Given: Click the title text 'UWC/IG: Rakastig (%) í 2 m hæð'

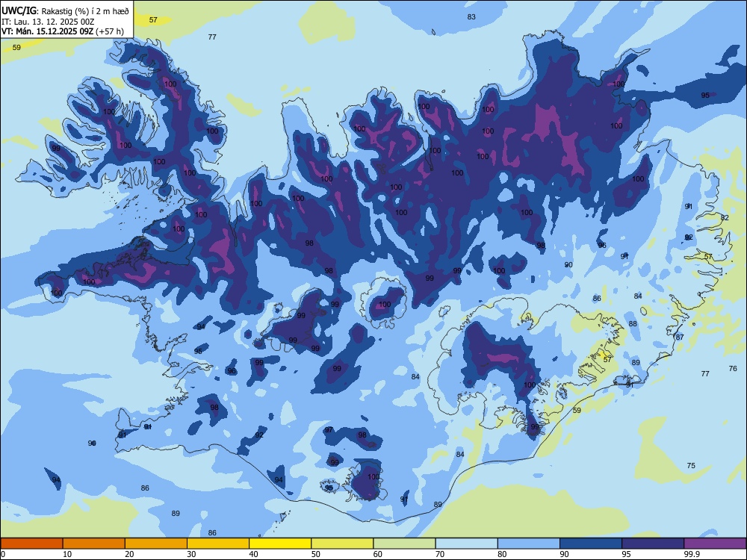Looking at the screenshot, I should click(x=65, y=11).
